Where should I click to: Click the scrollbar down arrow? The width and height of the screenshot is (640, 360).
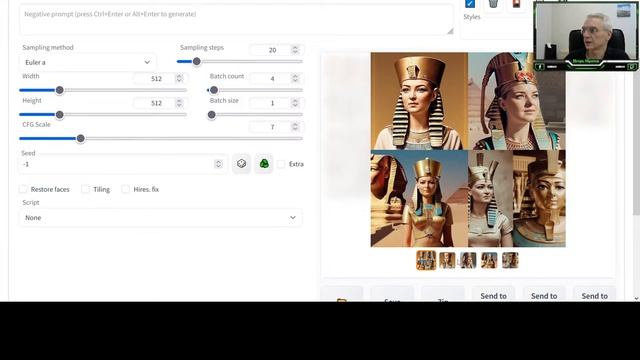click(636, 299)
